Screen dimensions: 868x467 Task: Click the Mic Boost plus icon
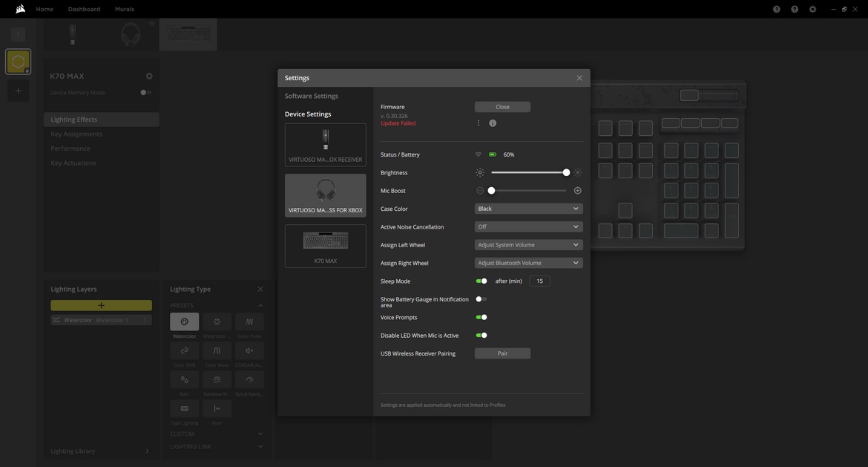[577, 191]
